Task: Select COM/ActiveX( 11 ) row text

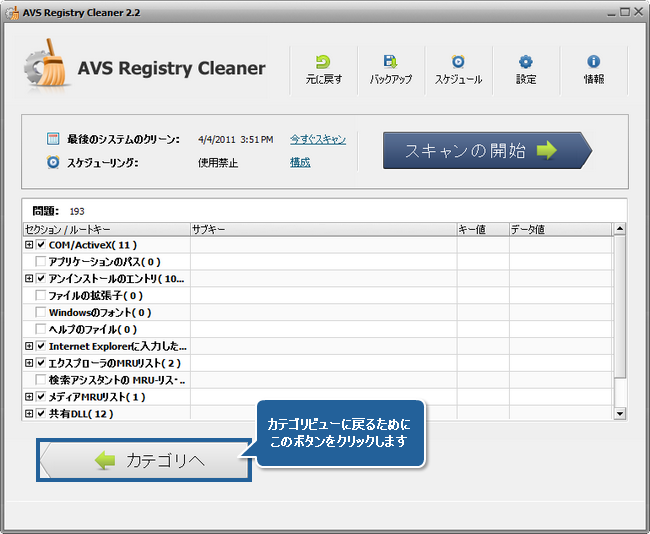Action: click(x=93, y=245)
